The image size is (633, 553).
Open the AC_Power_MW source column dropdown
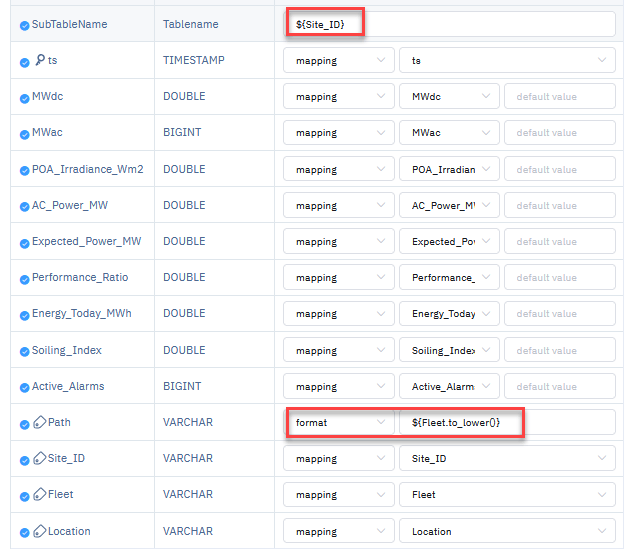click(448, 206)
